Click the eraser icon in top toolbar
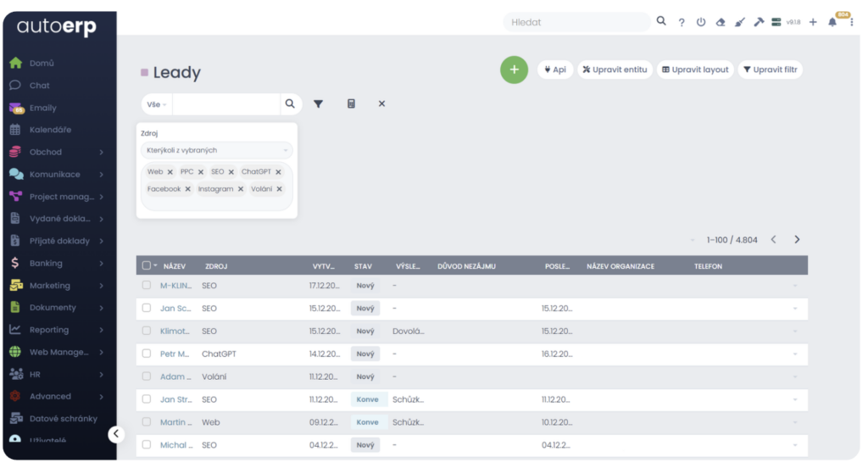868x463 pixels. pos(721,22)
